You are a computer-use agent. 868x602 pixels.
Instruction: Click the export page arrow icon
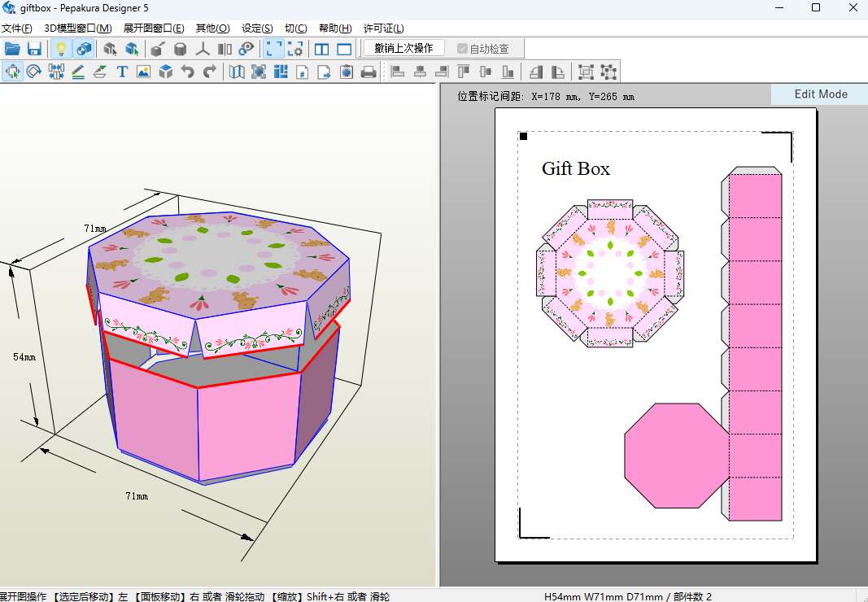pos(325,72)
